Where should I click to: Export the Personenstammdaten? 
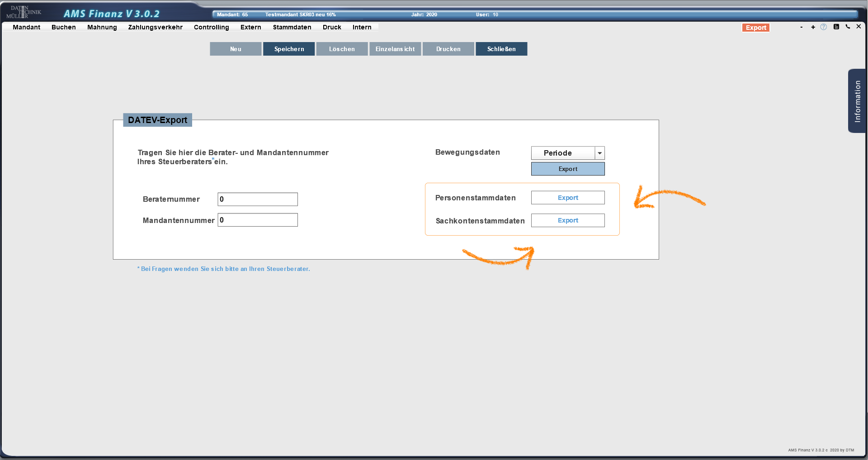[x=568, y=198]
